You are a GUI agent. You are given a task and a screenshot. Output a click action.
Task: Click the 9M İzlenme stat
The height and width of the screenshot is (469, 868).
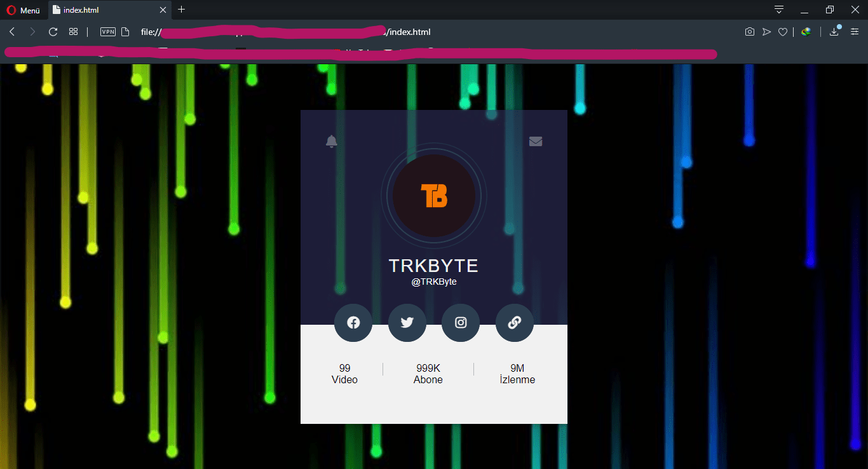pyautogui.click(x=517, y=374)
